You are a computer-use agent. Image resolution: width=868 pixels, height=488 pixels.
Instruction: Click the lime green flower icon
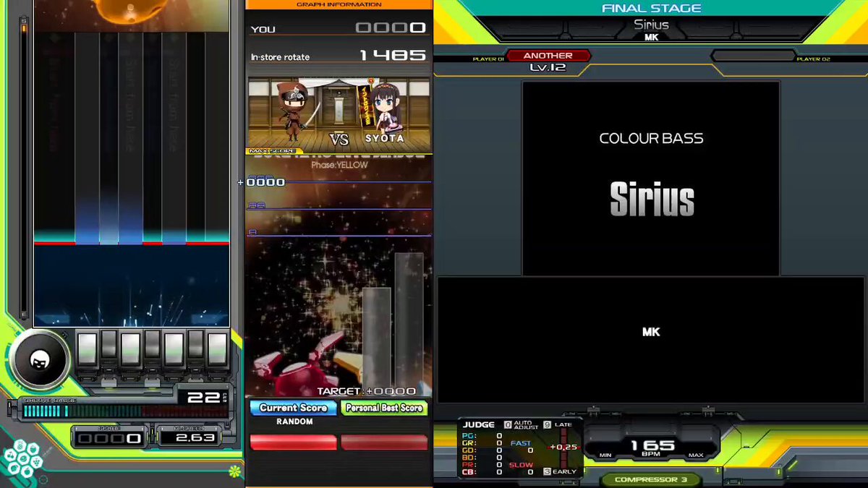(x=234, y=471)
